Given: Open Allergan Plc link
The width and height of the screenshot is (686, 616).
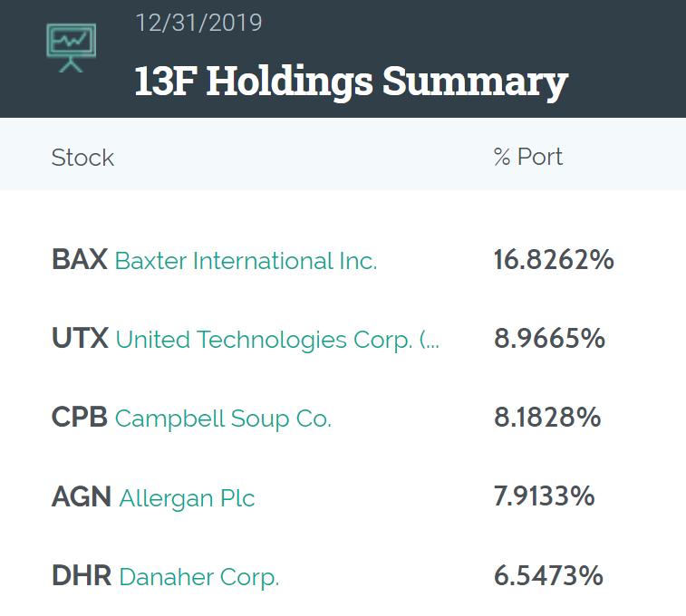Looking at the screenshot, I should [x=187, y=498].
